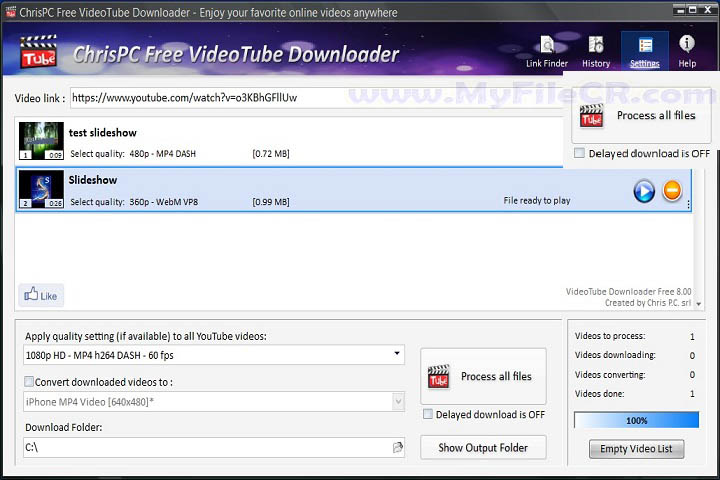Screen dimensions: 720x480
Task: Click the [0.72 MB] size text
Action: pos(271,154)
